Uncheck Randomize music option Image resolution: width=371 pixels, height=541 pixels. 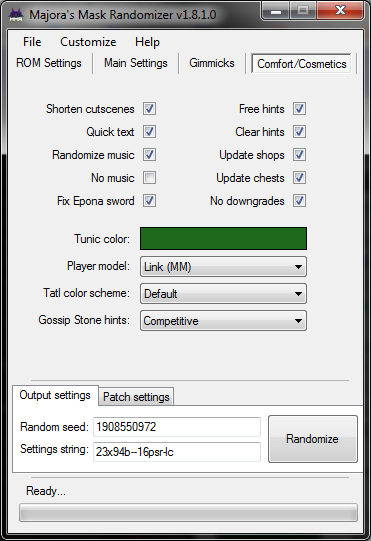(149, 155)
